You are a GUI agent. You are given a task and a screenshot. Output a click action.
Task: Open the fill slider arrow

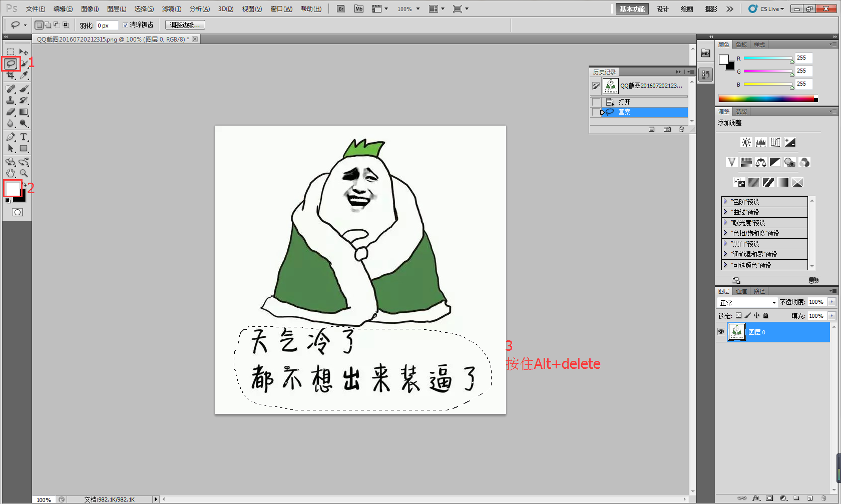coord(831,316)
